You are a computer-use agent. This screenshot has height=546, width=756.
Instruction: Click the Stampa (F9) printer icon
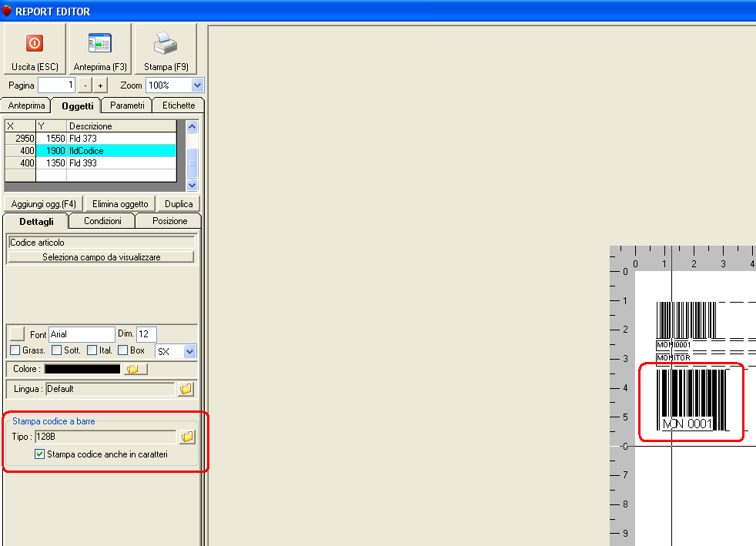pyautogui.click(x=166, y=43)
